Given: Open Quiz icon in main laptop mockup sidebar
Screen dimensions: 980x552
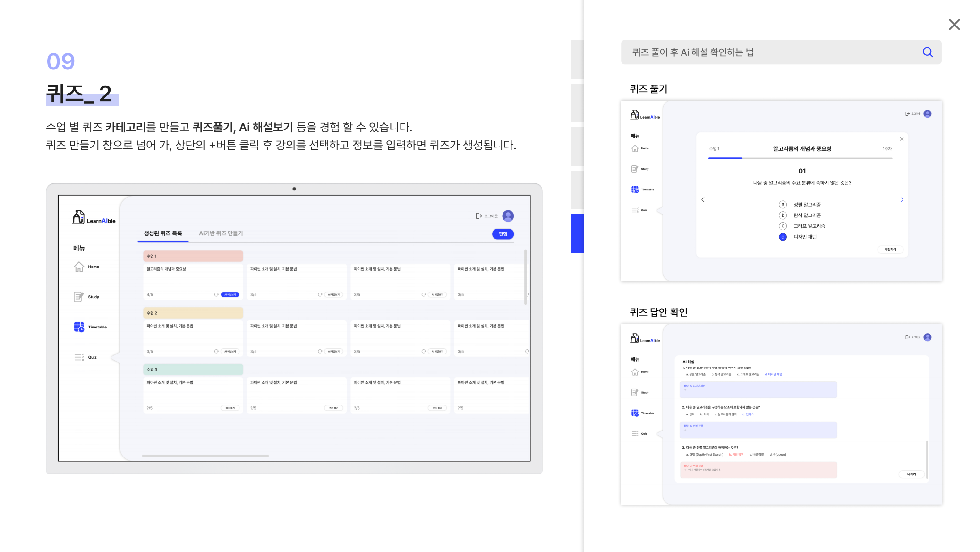Looking at the screenshot, I should (79, 357).
